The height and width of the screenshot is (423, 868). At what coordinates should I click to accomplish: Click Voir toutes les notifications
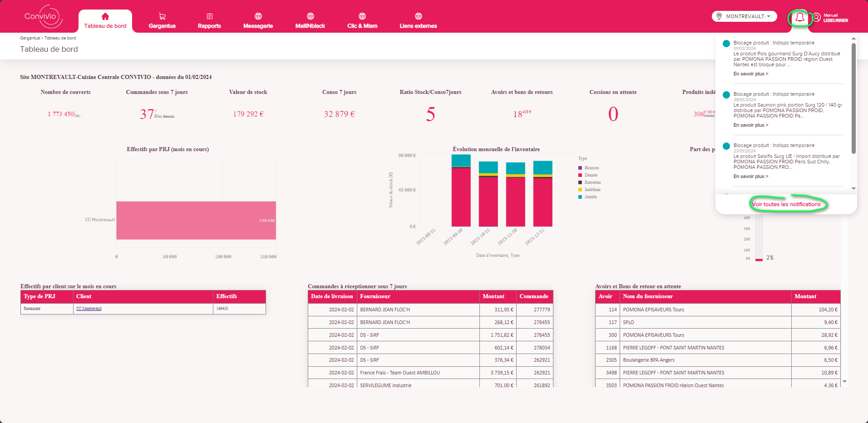point(786,204)
